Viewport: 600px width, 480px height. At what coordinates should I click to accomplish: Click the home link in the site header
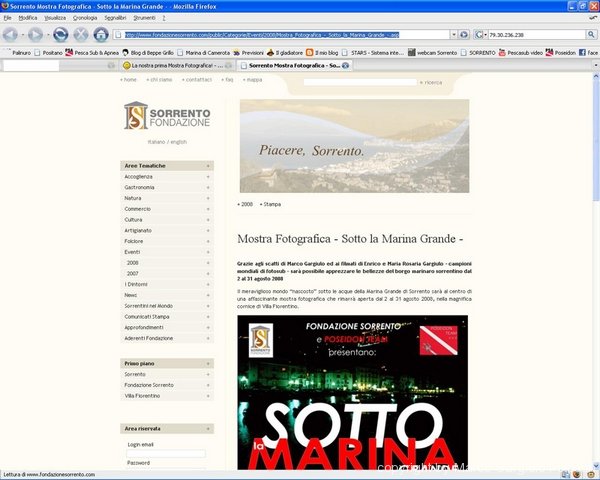(x=128, y=80)
